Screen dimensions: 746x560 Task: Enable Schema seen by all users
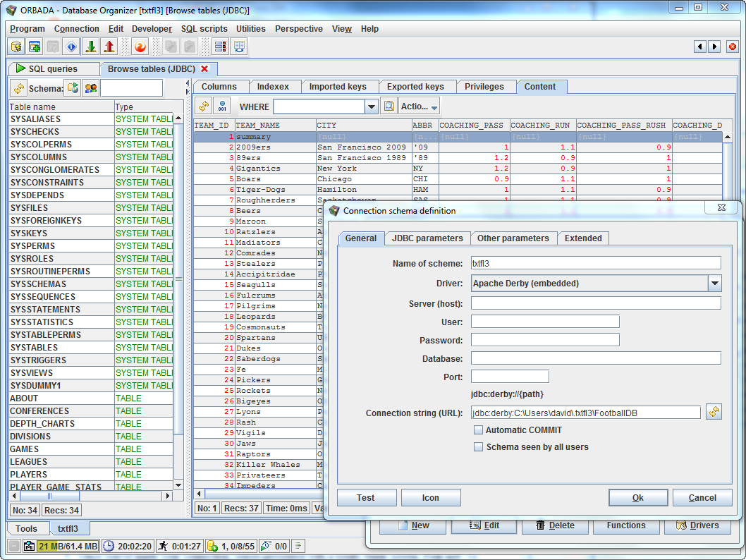(479, 446)
